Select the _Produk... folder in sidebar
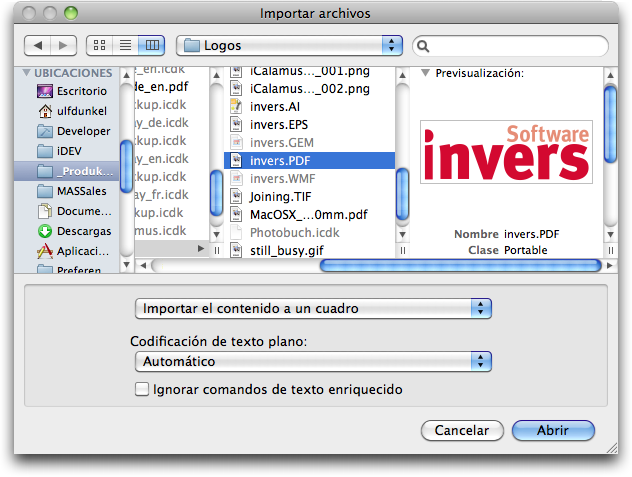Viewport: 632px width, 477px height. pos(67,171)
